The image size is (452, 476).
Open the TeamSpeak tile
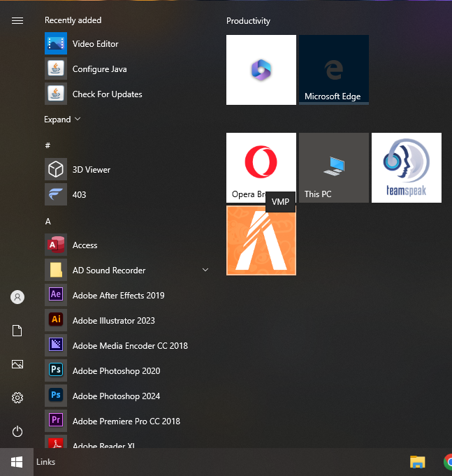click(x=406, y=168)
